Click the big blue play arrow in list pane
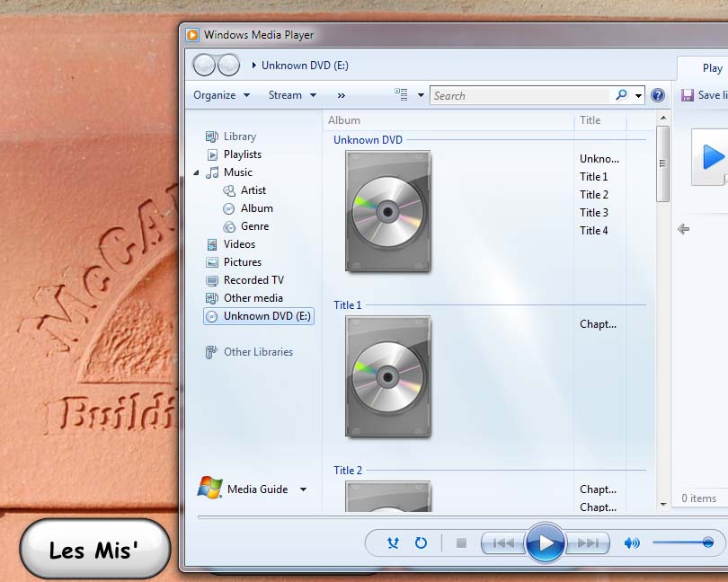The width and height of the screenshot is (728, 582). 715,157
